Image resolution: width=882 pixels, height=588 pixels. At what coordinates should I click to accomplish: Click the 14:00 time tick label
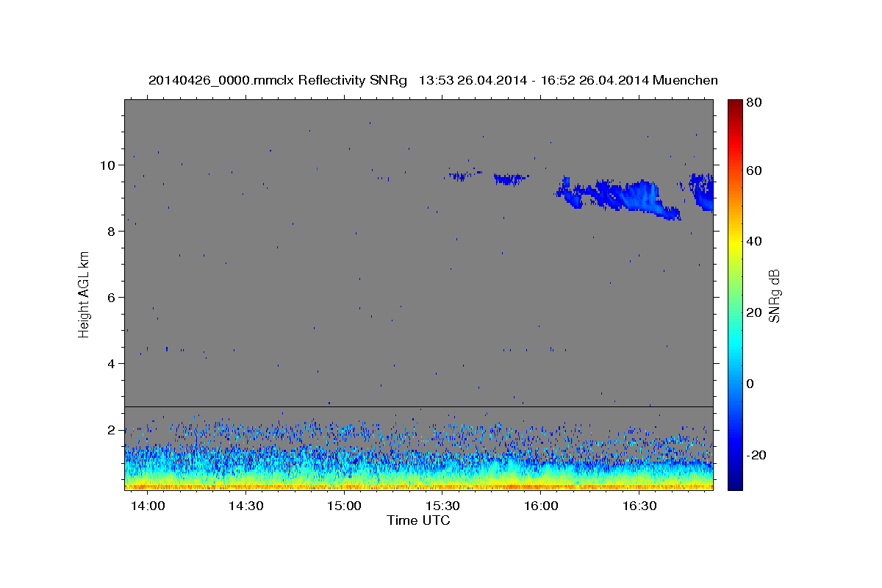coord(148,506)
